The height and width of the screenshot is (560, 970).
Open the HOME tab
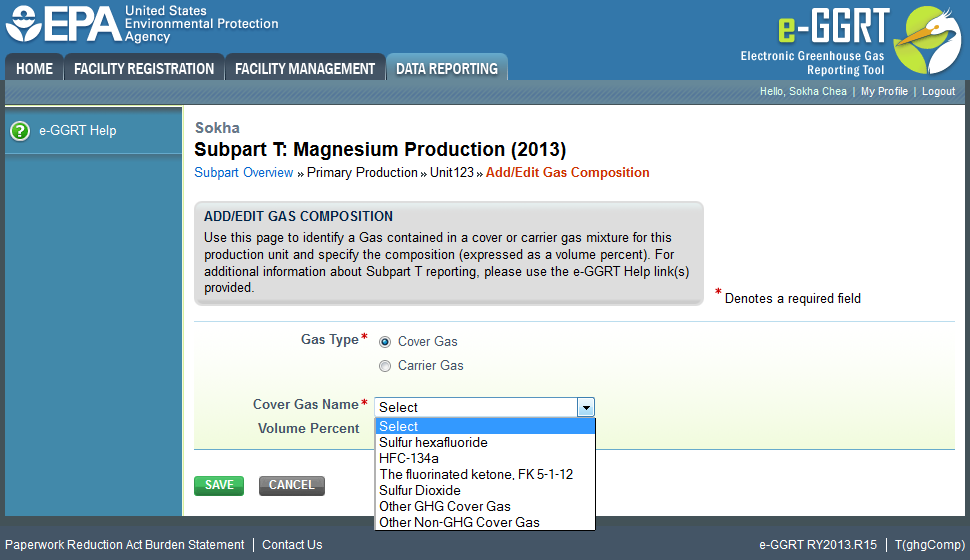pyautogui.click(x=34, y=68)
